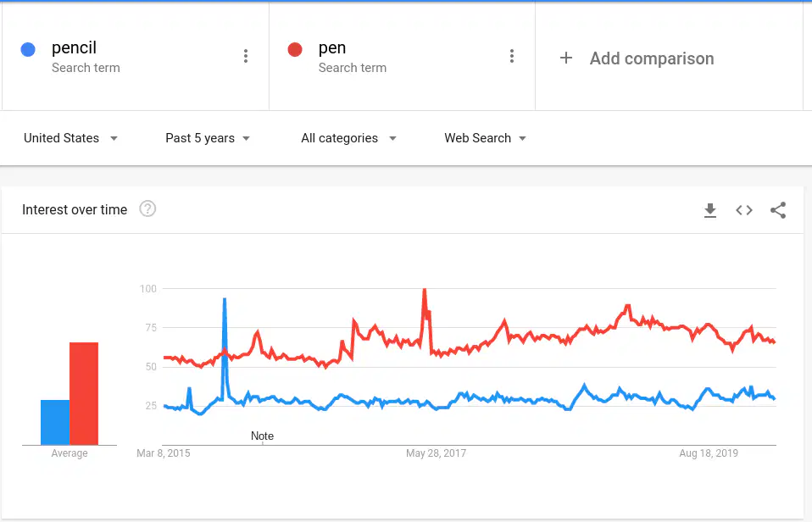Image resolution: width=812 pixels, height=522 pixels.
Task: Share the Interest over time chart
Action: click(778, 210)
